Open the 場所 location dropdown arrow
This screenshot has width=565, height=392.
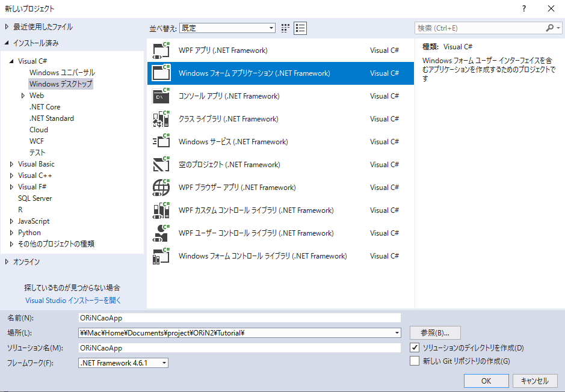(397, 333)
